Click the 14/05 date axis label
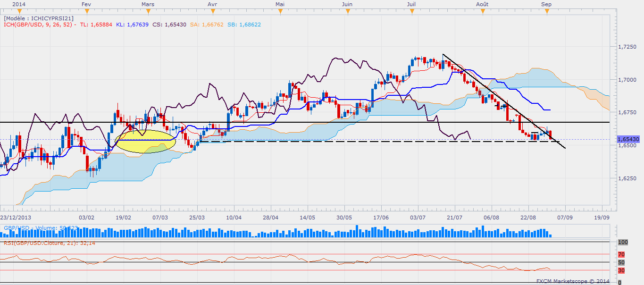 pyautogui.click(x=307, y=218)
